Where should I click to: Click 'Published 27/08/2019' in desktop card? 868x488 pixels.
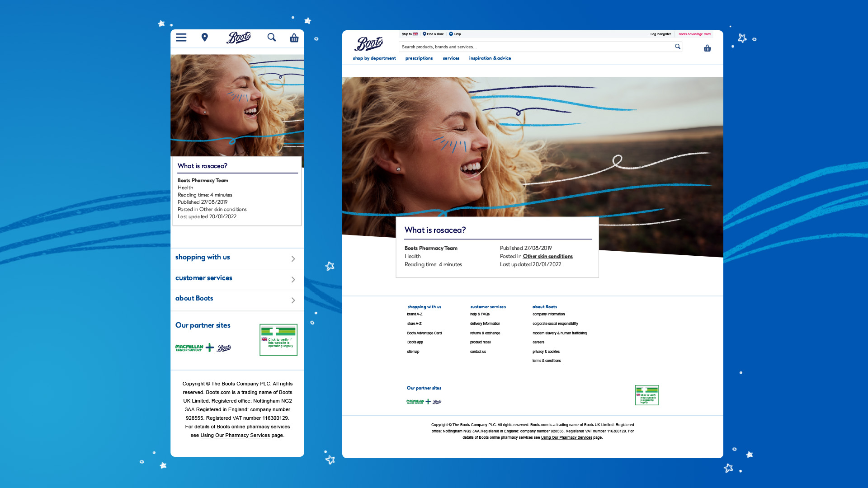(x=526, y=248)
